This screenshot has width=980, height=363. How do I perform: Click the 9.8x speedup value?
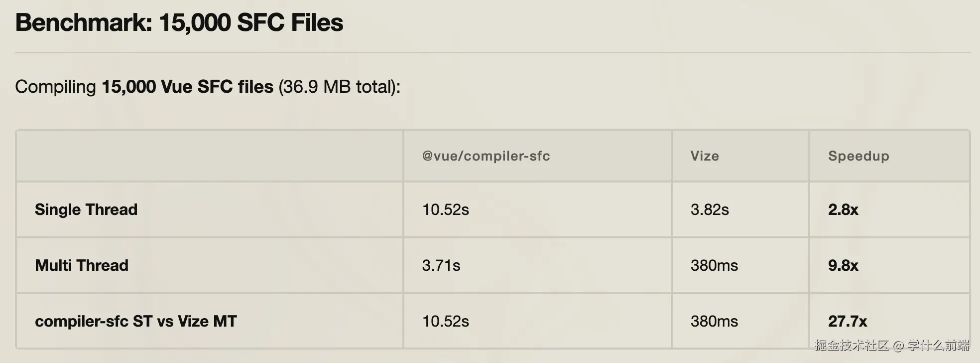coord(843,265)
